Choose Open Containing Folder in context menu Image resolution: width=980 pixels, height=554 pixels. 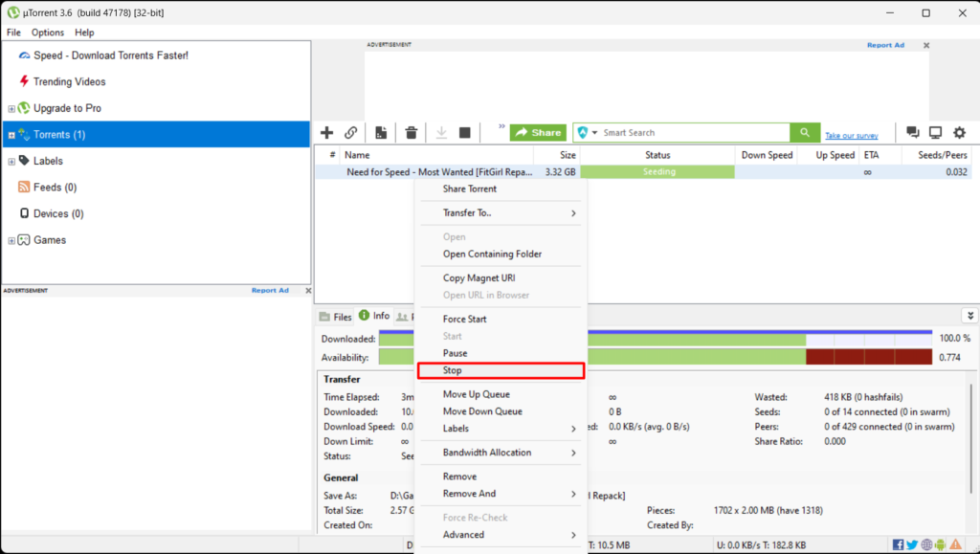pos(492,255)
